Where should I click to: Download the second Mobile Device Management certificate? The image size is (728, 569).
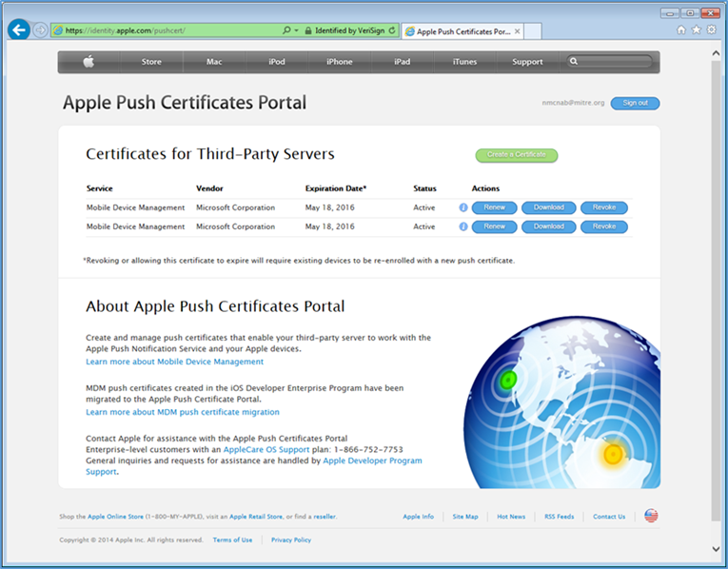pos(548,226)
